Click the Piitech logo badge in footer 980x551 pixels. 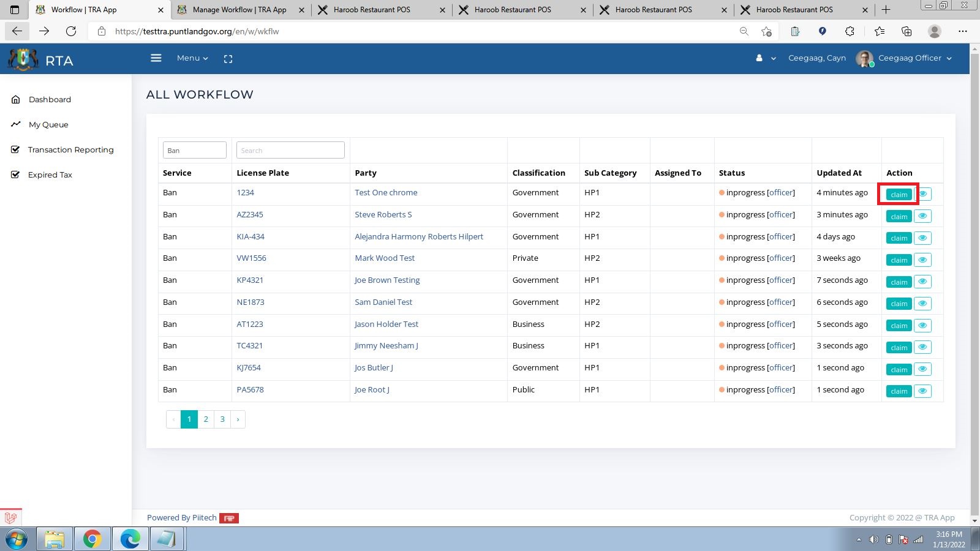coord(229,518)
